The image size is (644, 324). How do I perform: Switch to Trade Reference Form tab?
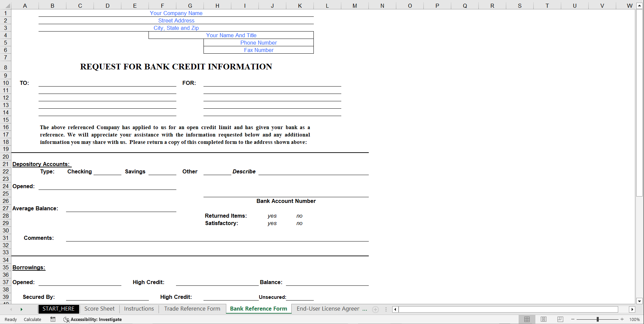[192, 309]
